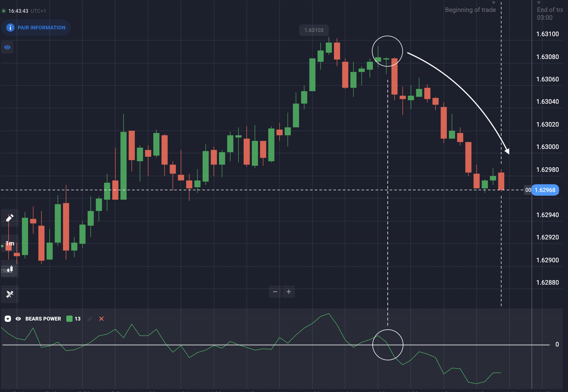Screen dimensions: 568x392
Task: Toggle Bears Power indicator visibility eye
Action: [x=18, y=319]
